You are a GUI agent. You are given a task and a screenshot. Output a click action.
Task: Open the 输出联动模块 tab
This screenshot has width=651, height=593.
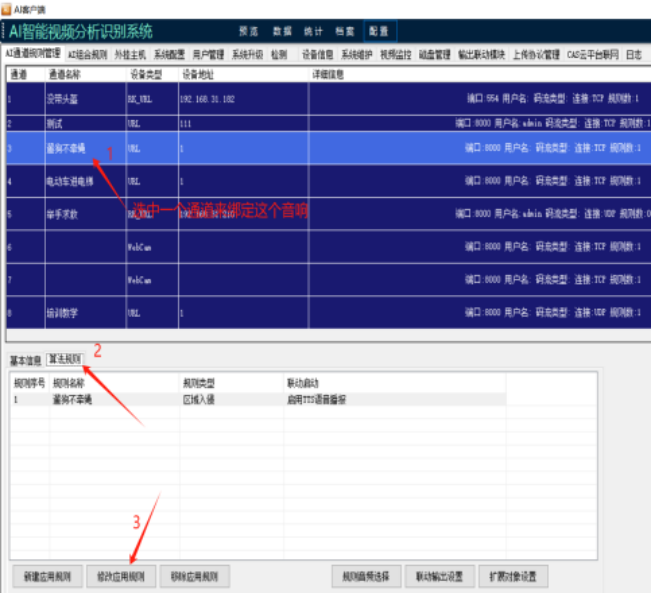481,54
